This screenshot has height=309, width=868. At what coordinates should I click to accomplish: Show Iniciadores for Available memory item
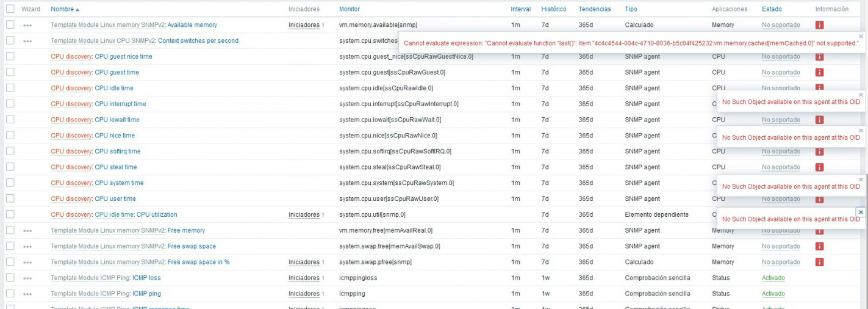304,25
